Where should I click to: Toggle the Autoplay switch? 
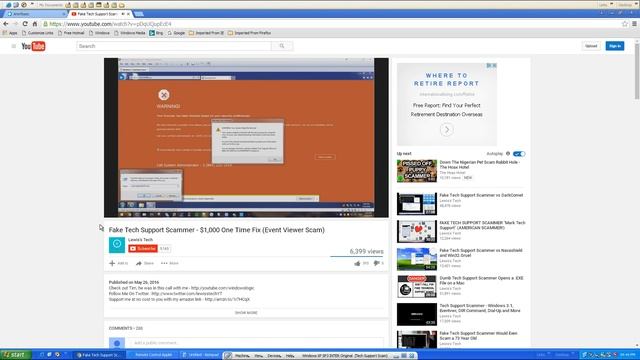[519, 154]
